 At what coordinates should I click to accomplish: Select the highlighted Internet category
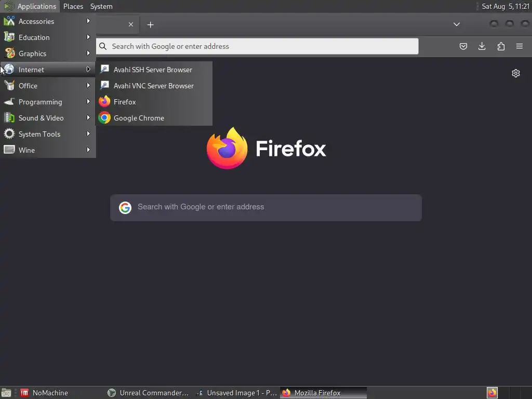click(x=48, y=70)
